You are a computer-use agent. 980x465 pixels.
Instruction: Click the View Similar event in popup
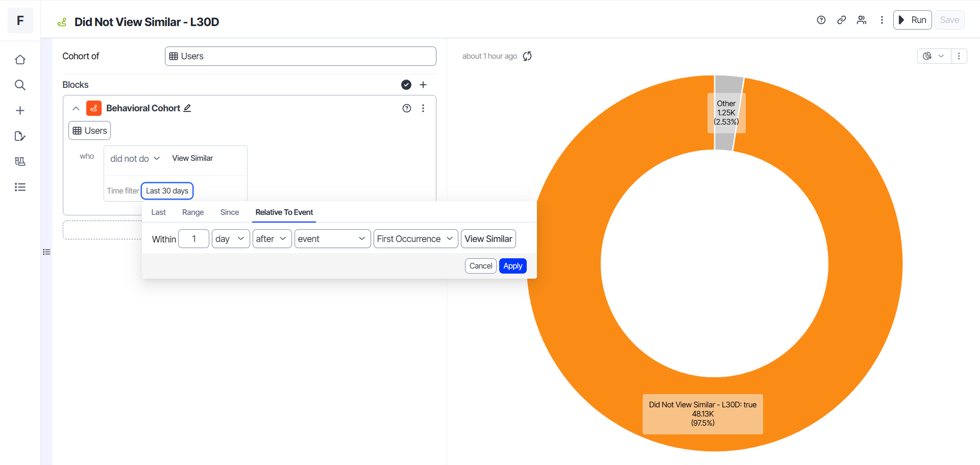click(x=488, y=239)
